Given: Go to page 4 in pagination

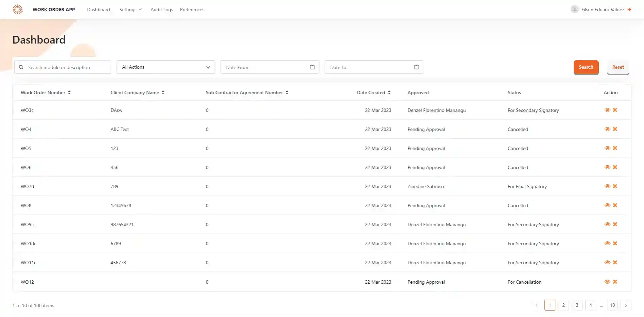Looking at the screenshot, I should (591, 305).
